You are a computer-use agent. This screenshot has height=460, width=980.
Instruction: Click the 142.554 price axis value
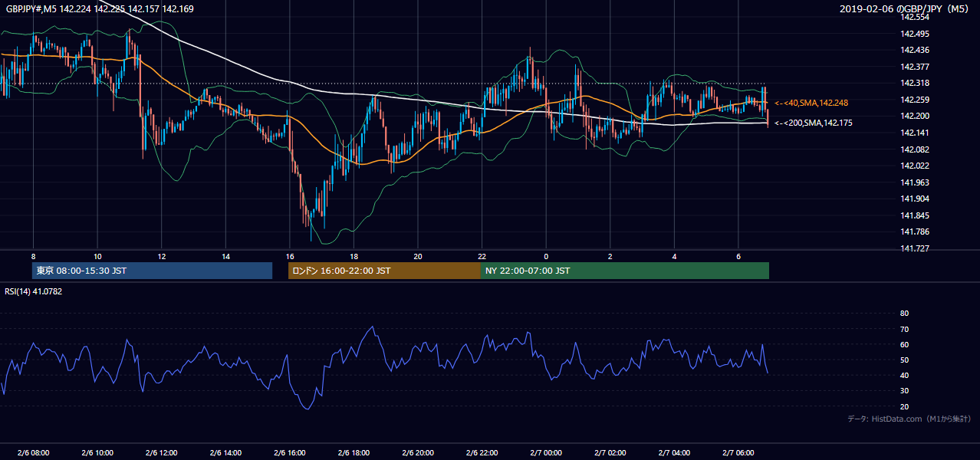[x=914, y=17]
